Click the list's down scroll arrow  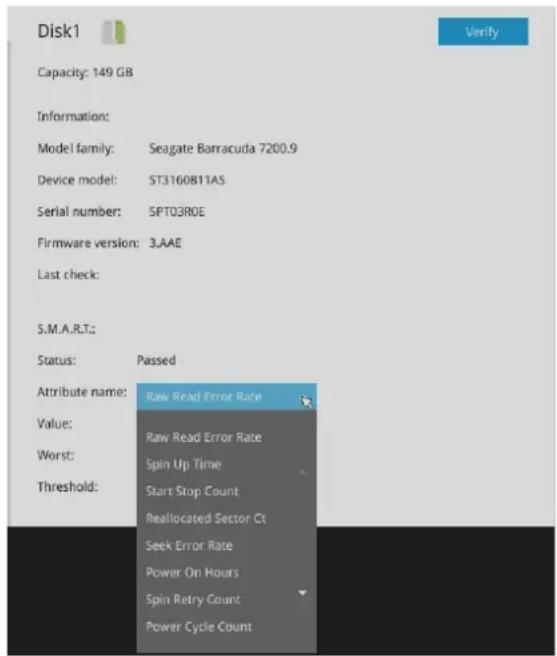click(x=303, y=592)
